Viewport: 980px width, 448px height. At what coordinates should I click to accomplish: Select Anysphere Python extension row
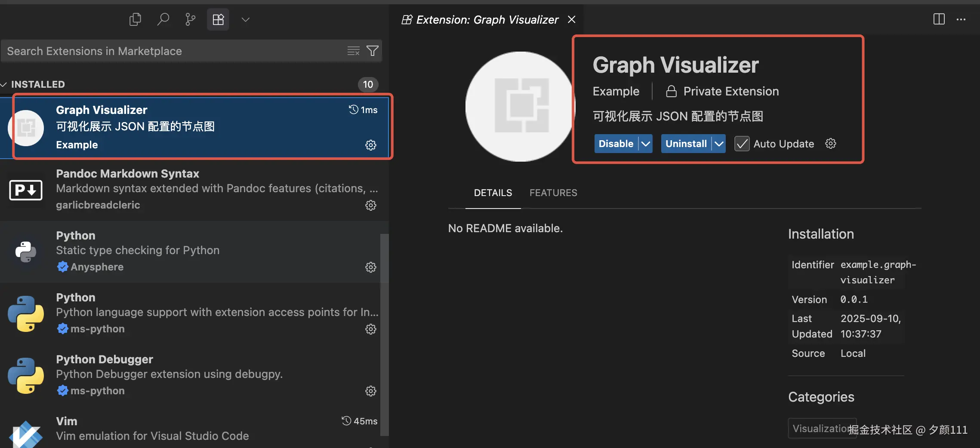coord(190,252)
